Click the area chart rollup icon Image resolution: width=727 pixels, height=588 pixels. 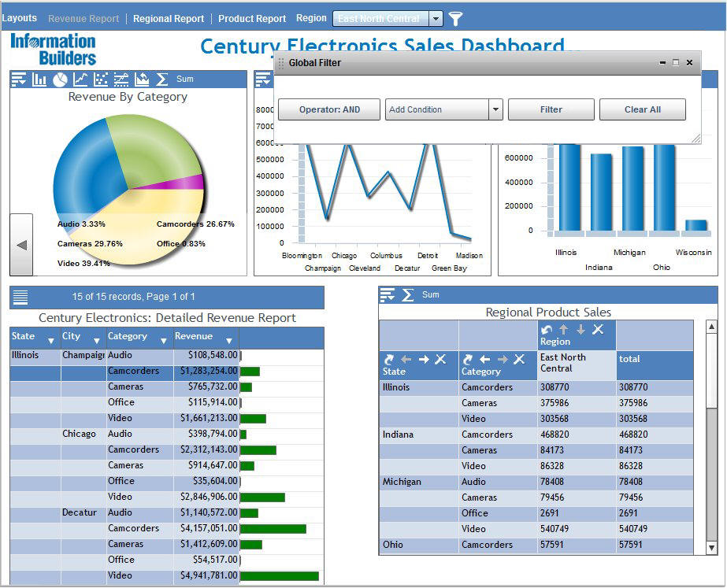pyautogui.click(x=142, y=80)
